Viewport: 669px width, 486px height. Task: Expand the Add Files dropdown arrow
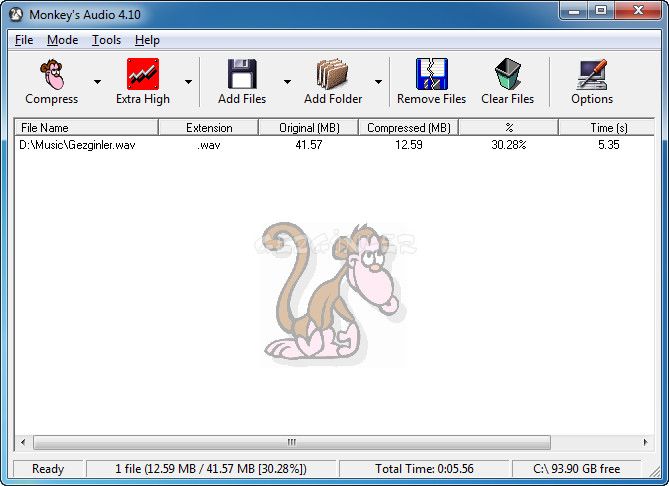click(x=287, y=81)
